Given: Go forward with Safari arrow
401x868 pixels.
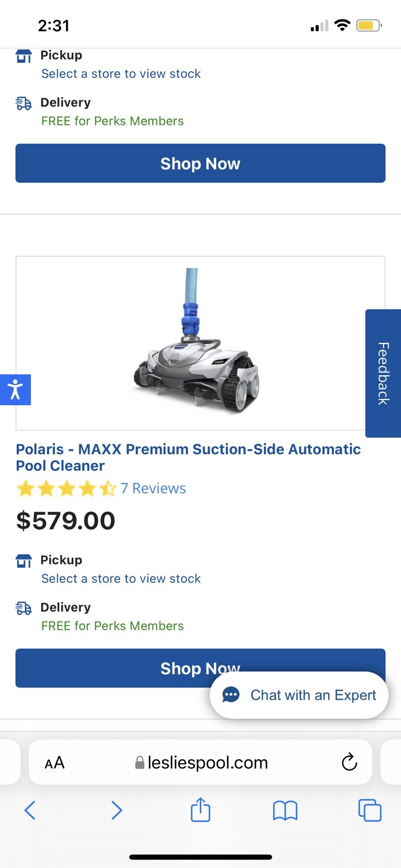Looking at the screenshot, I should coord(117,810).
